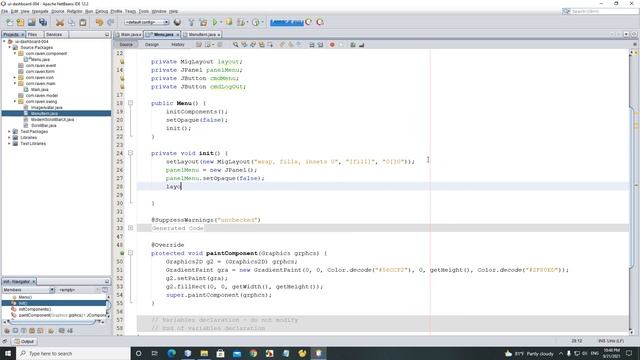Click the Cut scissors icon in the toolbar

tap(60, 22)
